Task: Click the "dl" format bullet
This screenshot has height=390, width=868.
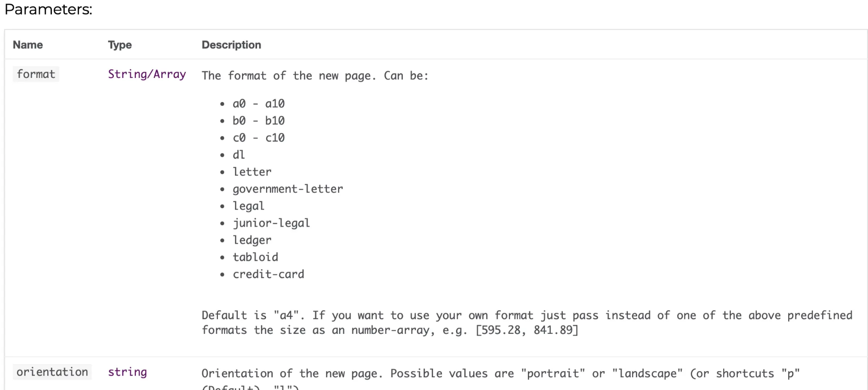Action: 239,155
